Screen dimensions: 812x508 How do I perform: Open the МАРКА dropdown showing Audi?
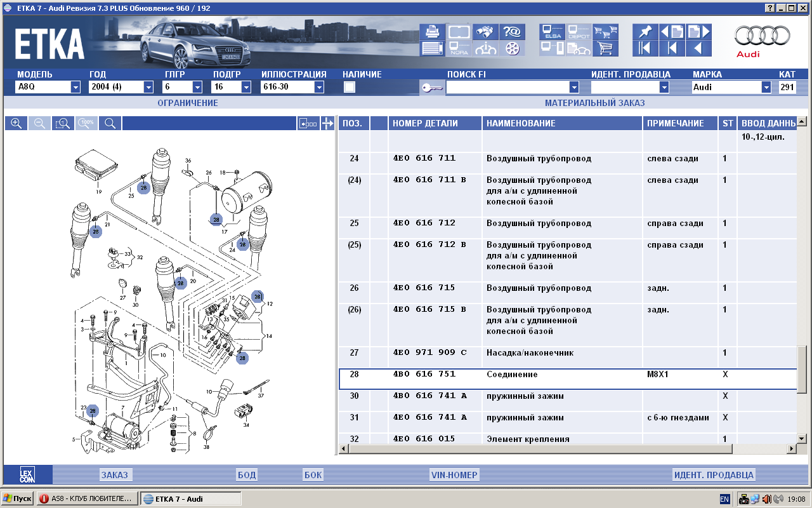click(766, 87)
